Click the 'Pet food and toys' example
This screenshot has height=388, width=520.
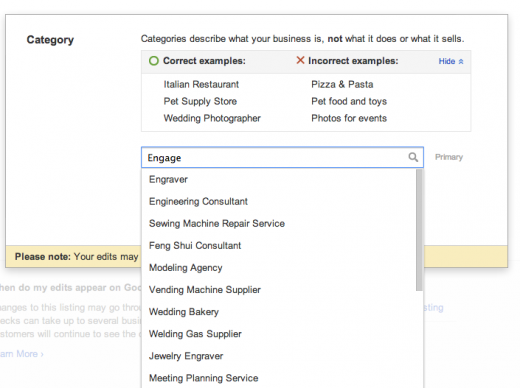click(x=349, y=101)
